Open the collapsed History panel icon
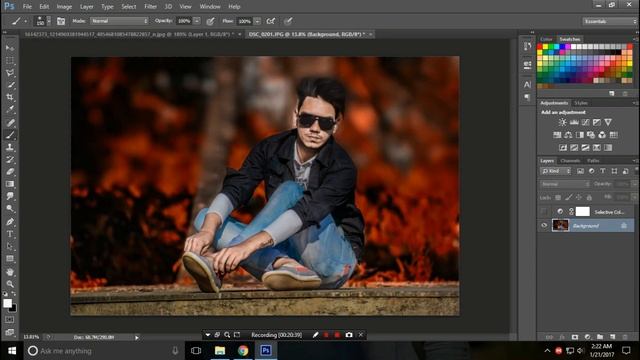The image size is (640, 360). click(527, 47)
